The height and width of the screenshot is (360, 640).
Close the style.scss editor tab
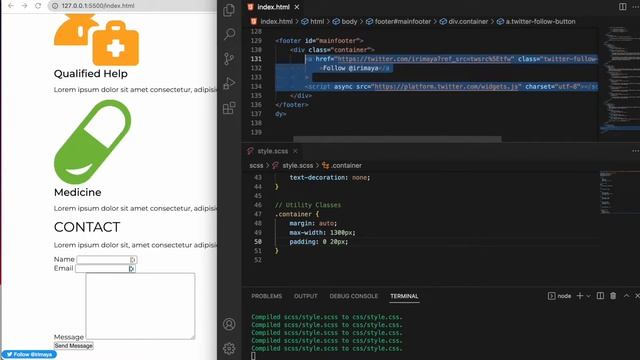(295, 151)
